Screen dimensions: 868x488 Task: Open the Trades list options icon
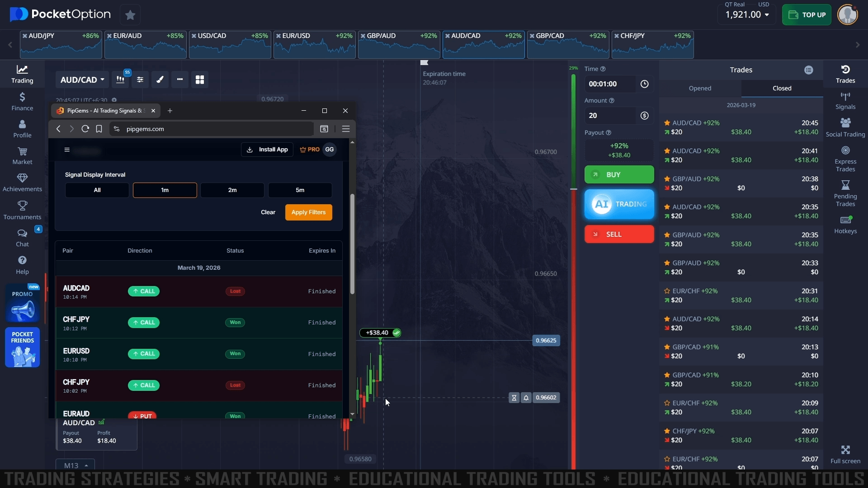(809, 70)
